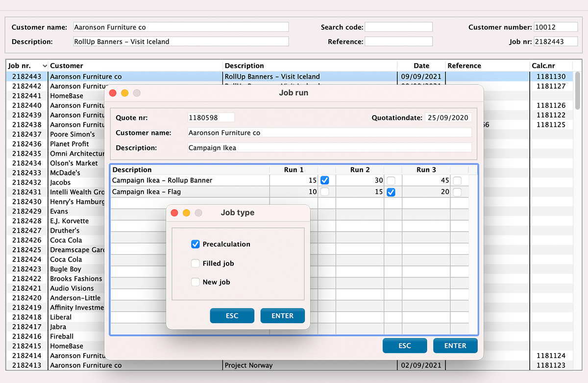Uncheck the Precalculation checkbox
The width and height of the screenshot is (588, 383).
click(x=196, y=244)
